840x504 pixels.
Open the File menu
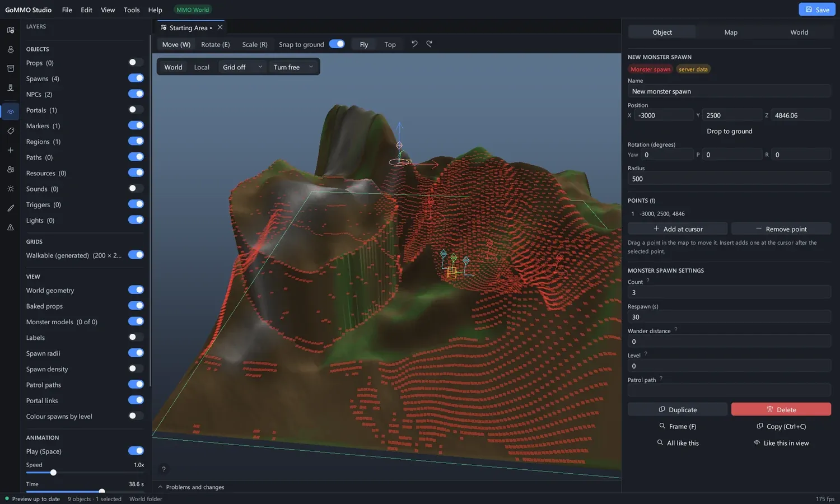67,10
